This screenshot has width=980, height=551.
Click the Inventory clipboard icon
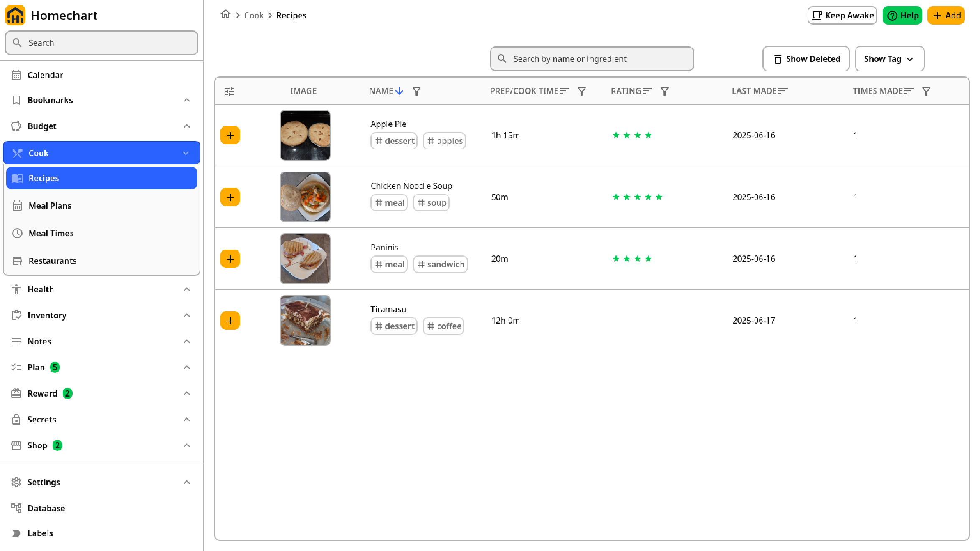(16, 315)
